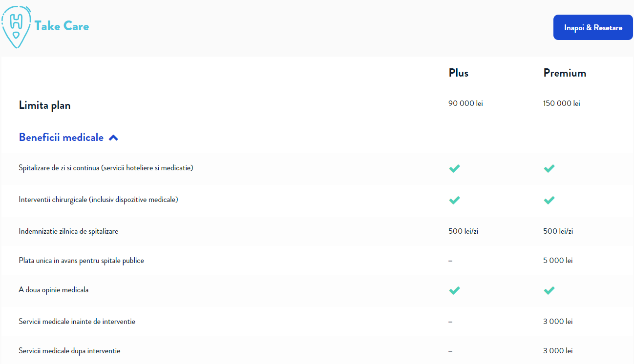Viewport: 634px width, 364px height.
Task: Collapse the Beneficii medicale chevron
Action: pos(113,138)
